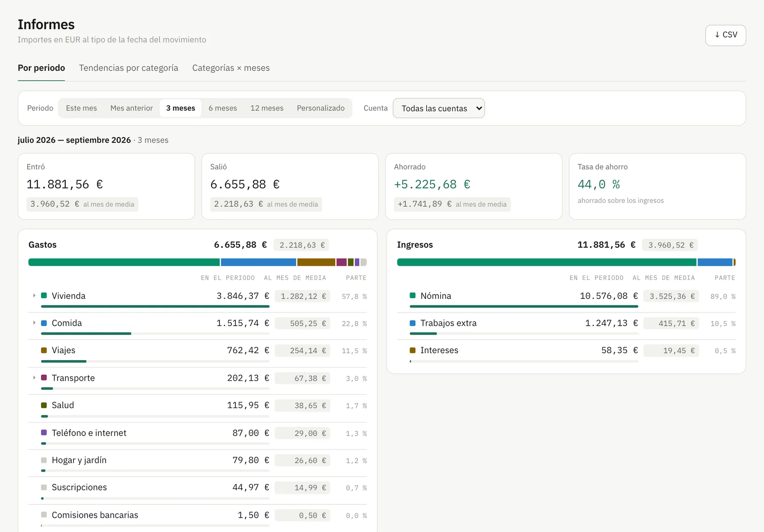This screenshot has height=532, width=764.
Task: Click the Trabajos extra income label
Action: pos(449,323)
